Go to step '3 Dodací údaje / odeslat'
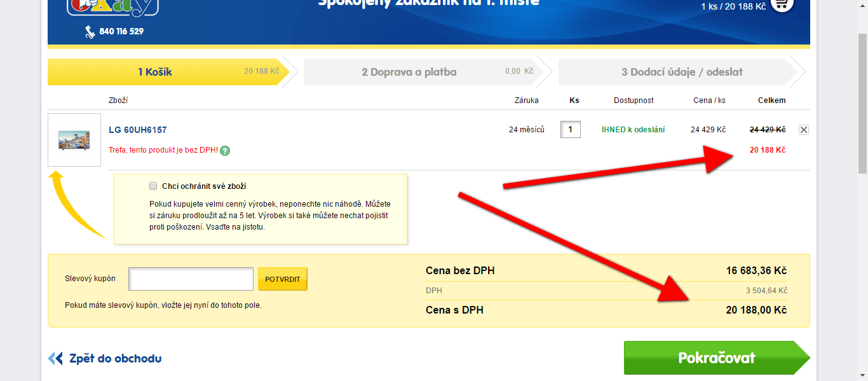This screenshot has width=868, height=381. tap(681, 72)
